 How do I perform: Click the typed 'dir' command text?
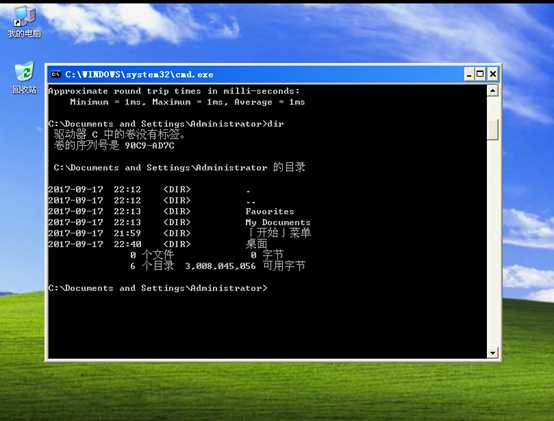click(276, 124)
